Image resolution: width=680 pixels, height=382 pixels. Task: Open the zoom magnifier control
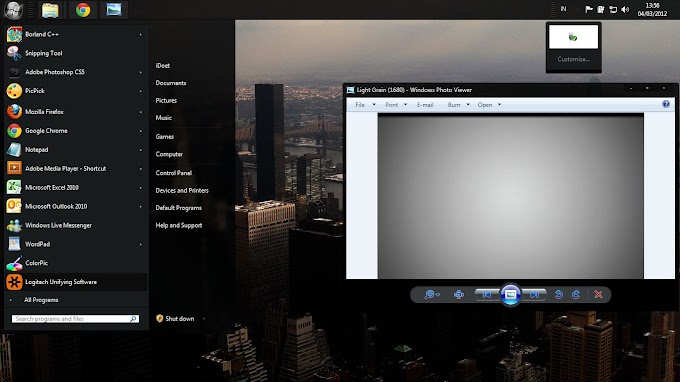(432, 295)
